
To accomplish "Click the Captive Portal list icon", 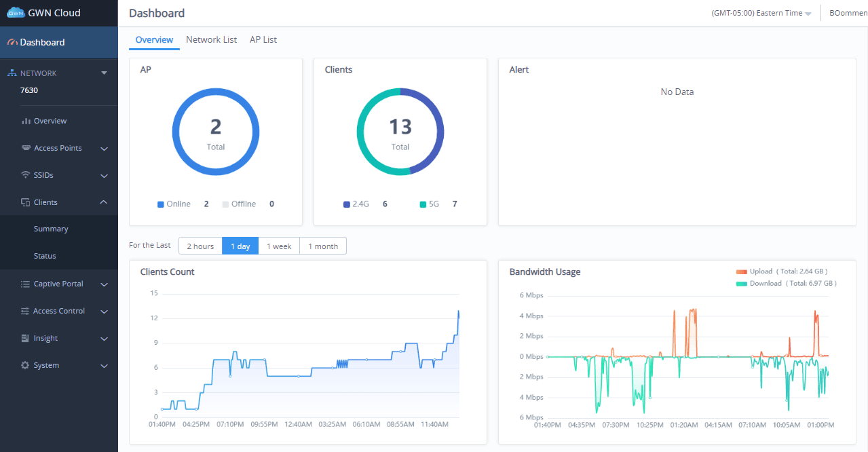I will [x=26, y=284].
